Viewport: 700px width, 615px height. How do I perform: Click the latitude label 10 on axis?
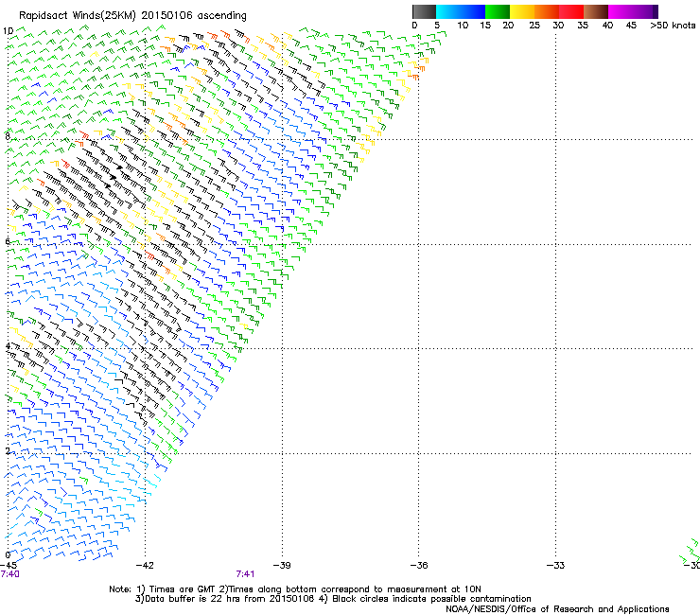tap(8, 31)
